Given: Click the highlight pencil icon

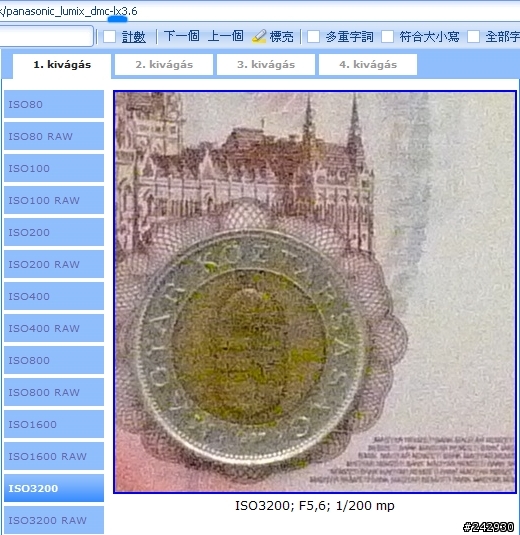Looking at the screenshot, I should point(259,36).
